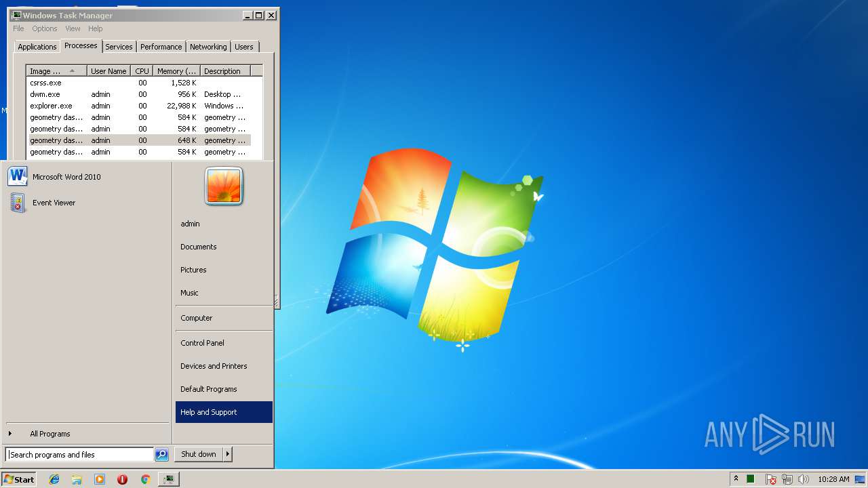Click the network tray icon
Screen dimensions: 868x488
coord(787,479)
